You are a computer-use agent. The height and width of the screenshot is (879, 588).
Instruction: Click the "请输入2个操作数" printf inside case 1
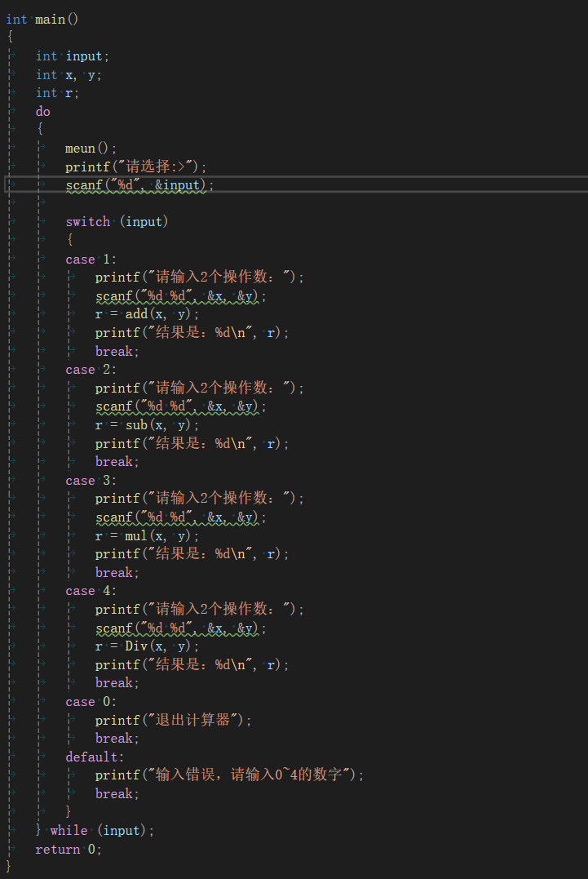pos(199,277)
